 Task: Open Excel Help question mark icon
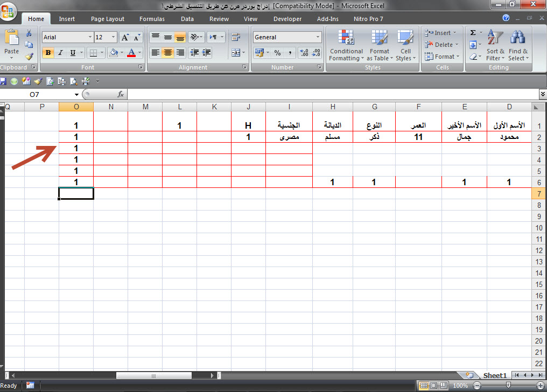(506, 18)
